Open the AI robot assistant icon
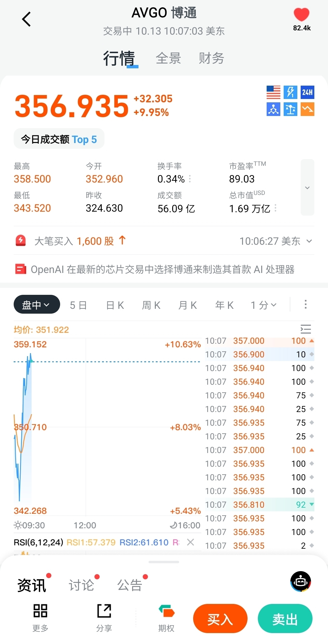Viewport: 328px width, 644px height. point(301,581)
